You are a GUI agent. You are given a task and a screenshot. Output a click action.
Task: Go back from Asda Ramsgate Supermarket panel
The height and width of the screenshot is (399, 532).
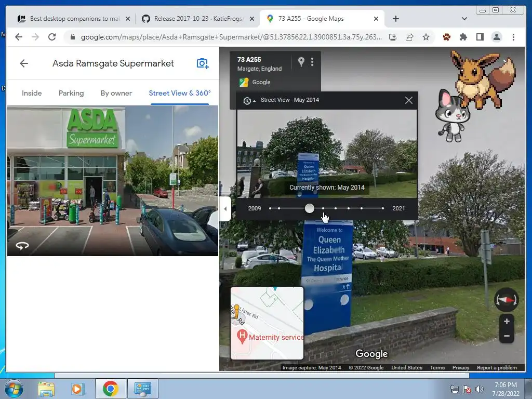24,63
